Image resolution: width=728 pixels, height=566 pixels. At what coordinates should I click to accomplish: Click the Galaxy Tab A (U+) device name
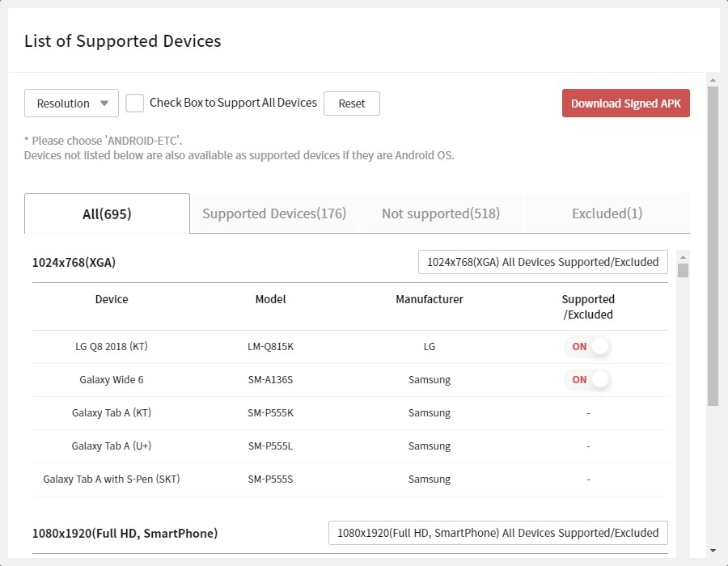pos(111,446)
